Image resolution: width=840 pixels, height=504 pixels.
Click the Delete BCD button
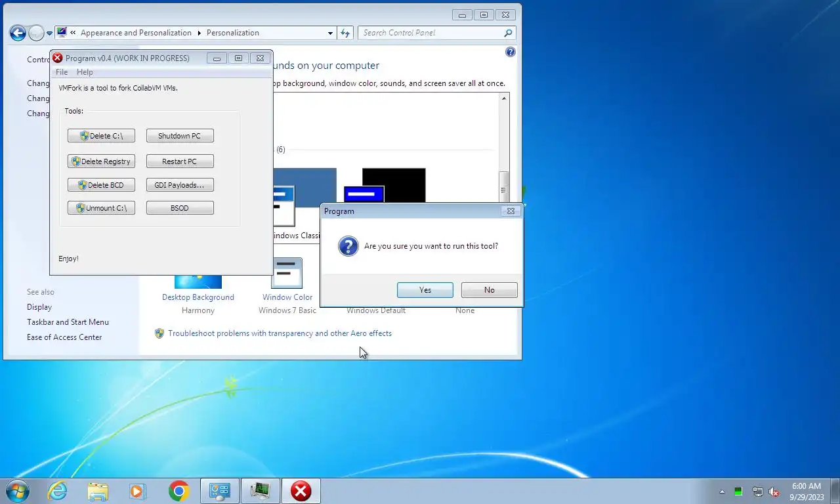pos(101,185)
